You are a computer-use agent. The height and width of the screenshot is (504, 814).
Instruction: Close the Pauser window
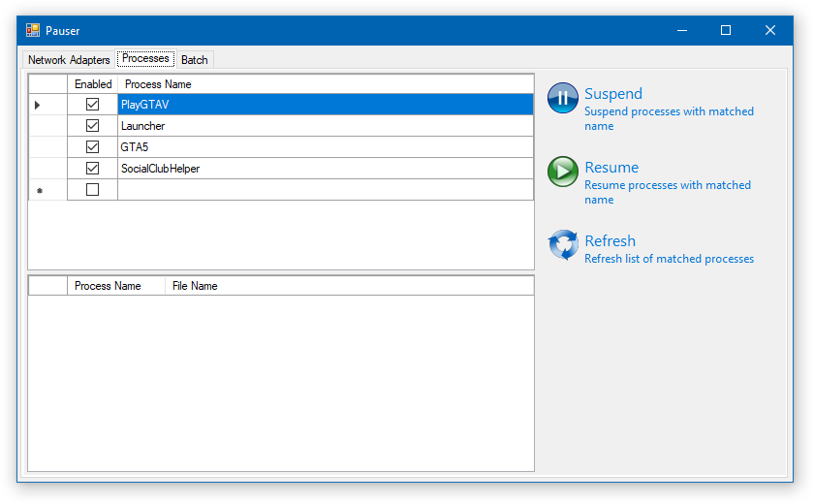(770, 30)
